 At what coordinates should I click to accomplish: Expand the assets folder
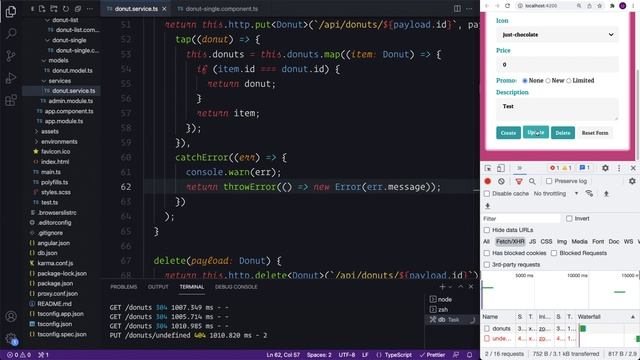tap(36, 131)
